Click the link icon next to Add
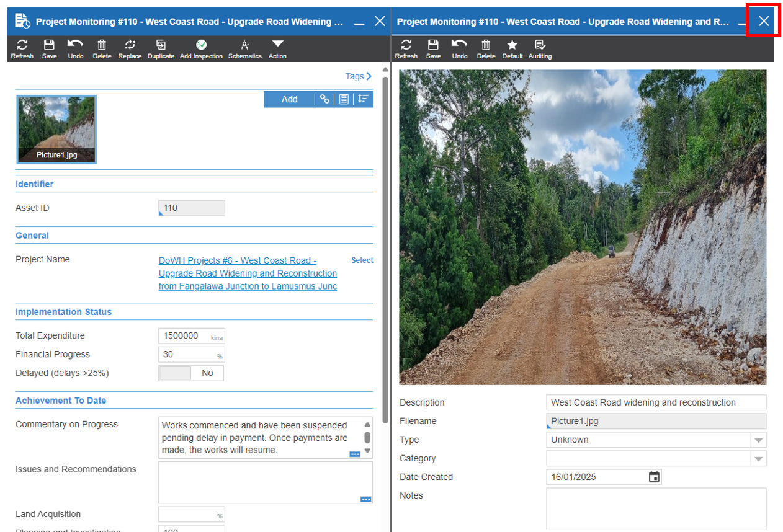This screenshot has width=783, height=532. [324, 99]
